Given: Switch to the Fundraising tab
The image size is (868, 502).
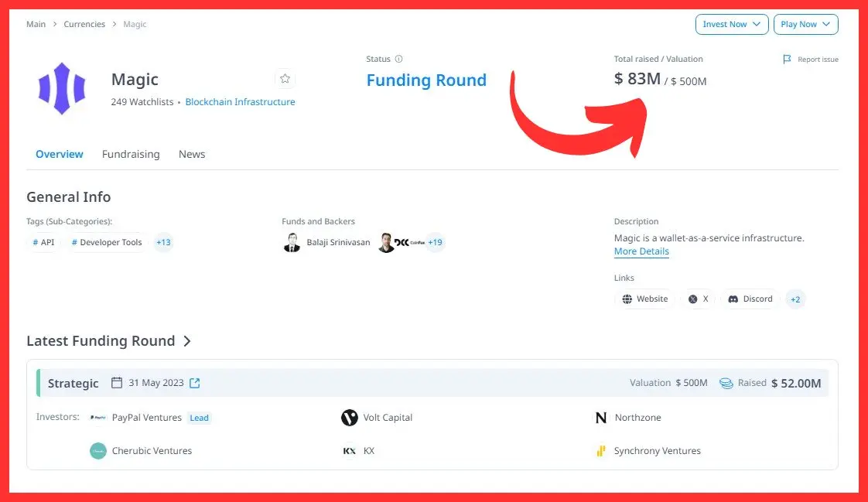Looking at the screenshot, I should tap(131, 155).
